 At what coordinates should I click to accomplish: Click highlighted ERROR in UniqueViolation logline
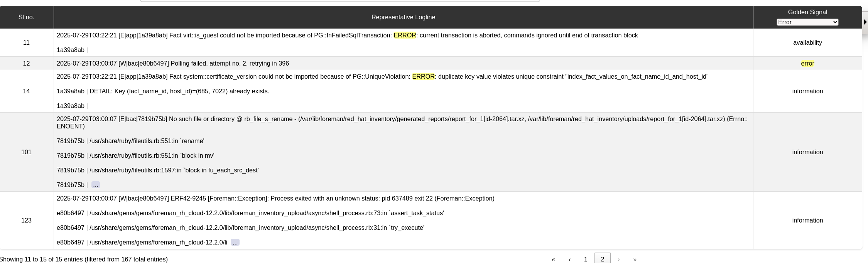click(x=423, y=77)
